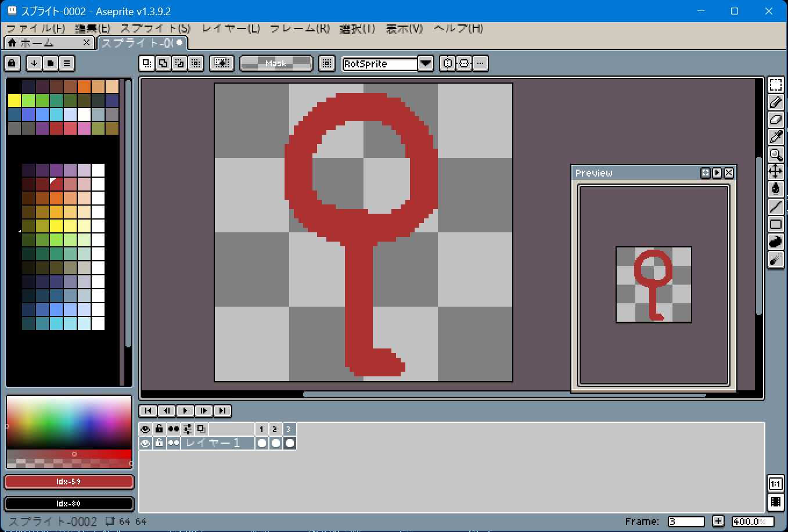This screenshot has width=788, height=532.
Task: Click the red foreground color swatch Idx-59
Action: coord(69,481)
